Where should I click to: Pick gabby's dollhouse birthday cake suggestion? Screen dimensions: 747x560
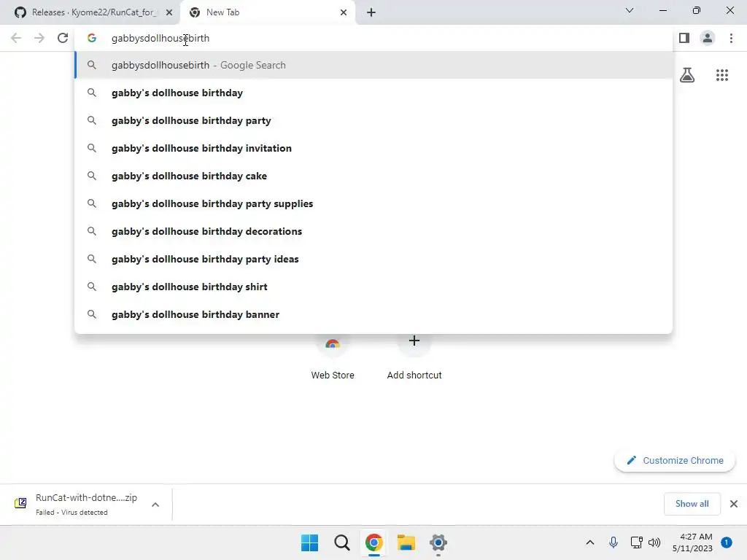coord(373,176)
